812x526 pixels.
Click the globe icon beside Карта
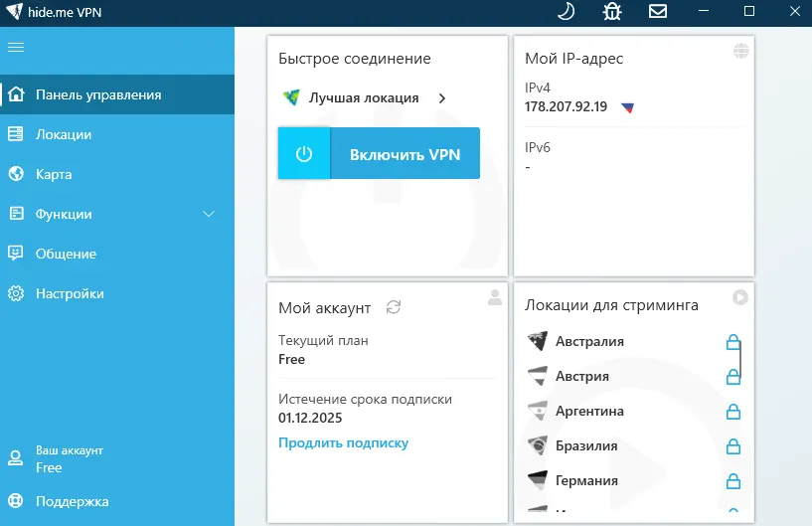coord(16,174)
